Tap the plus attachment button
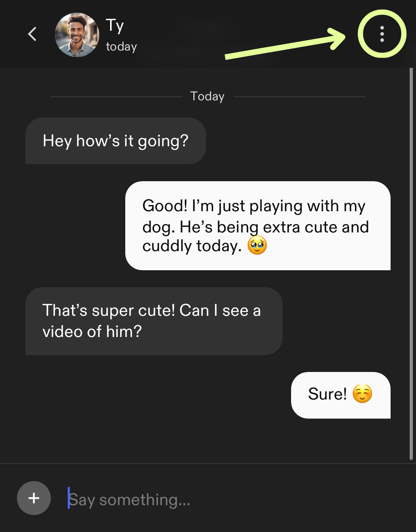The image size is (416, 532). [x=34, y=498]
